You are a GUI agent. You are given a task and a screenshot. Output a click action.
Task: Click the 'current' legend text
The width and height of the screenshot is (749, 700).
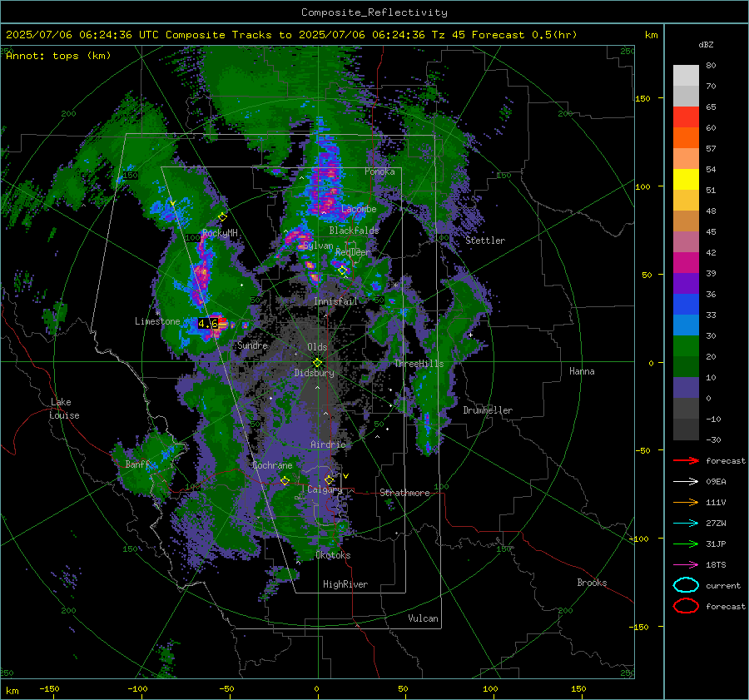coord(723,585)
